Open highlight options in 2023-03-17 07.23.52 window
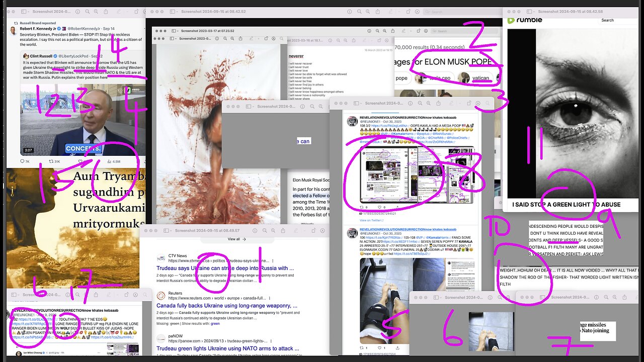The width and height of the screenshot is (644, 362). point(411,31)
